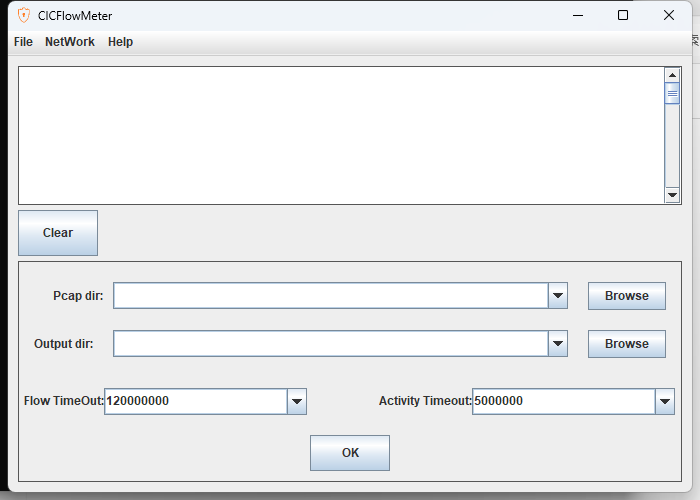Focus the Output dir input field
Viewport: 700px width, 500px height.
pos(331,344)
